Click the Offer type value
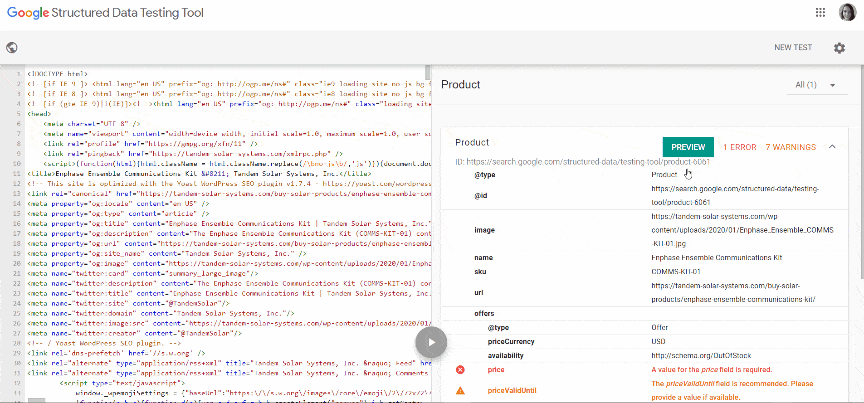Viewport: 864px width, 403px height. click(x=659, y=327)
